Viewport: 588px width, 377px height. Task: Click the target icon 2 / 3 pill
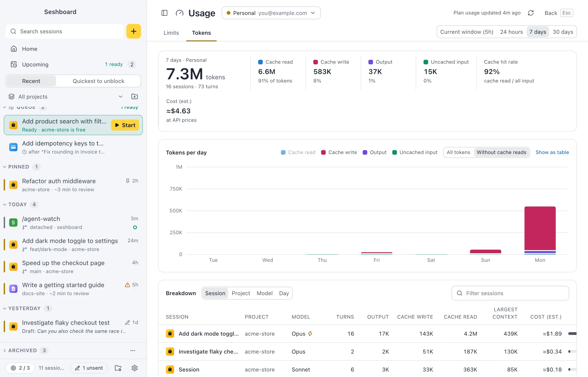tap(20, 368)
